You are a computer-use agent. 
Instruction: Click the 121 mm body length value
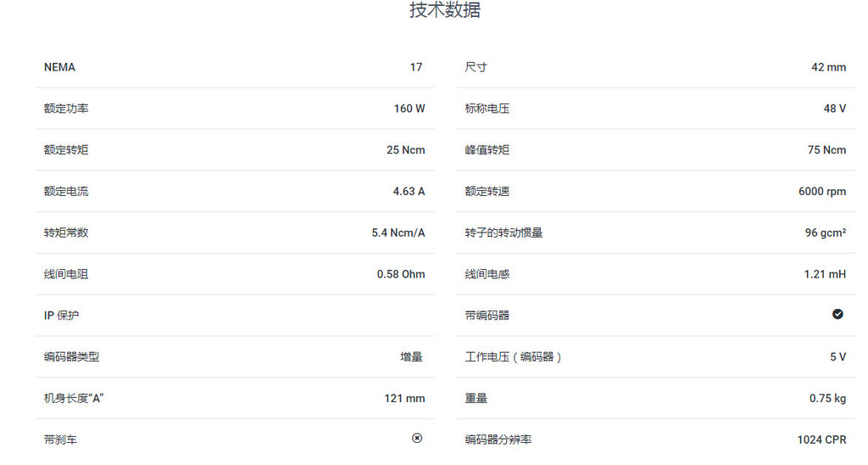[x=404, y=398]
